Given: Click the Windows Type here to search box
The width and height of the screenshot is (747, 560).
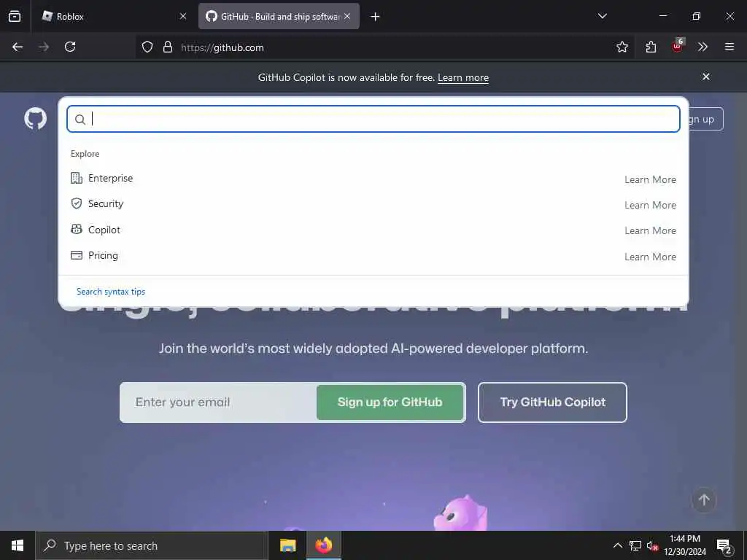Looking at the screenshot, I should point(152,545).
